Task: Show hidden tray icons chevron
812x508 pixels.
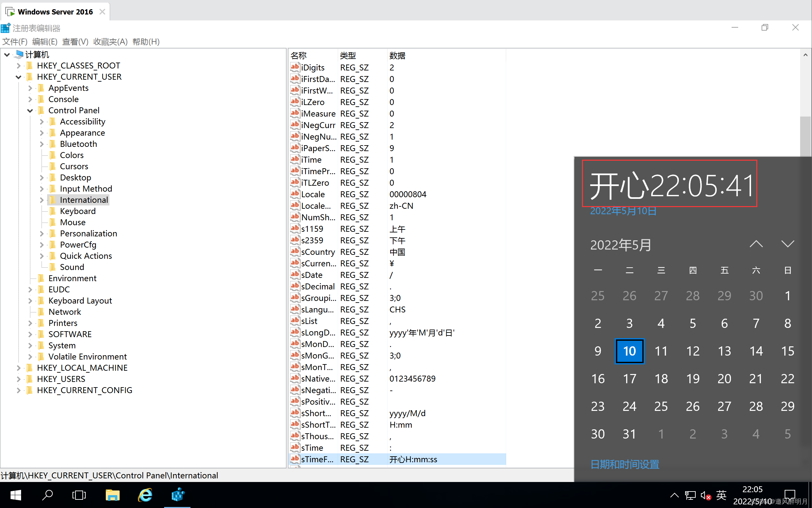Action: pyautogui.click(x=674, y=495)
